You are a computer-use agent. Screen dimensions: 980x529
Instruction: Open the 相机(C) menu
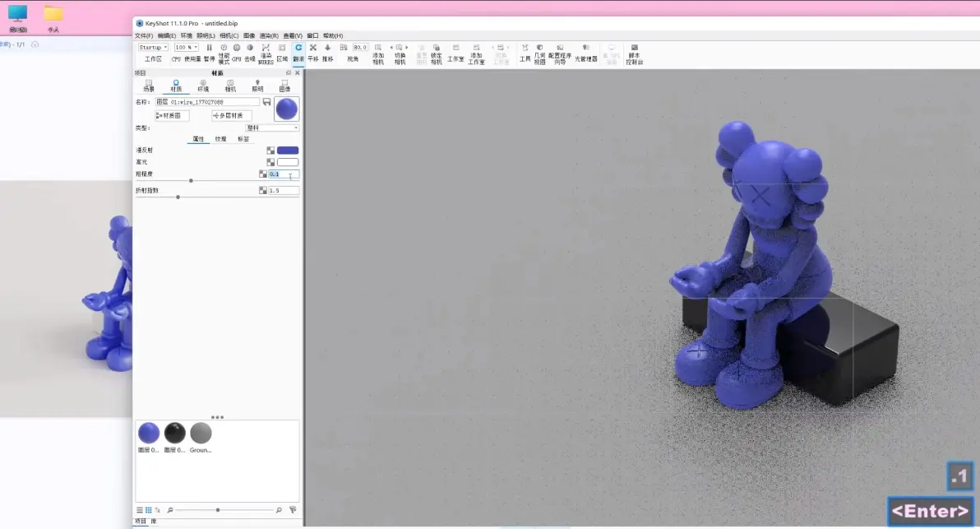click(229, 35)
